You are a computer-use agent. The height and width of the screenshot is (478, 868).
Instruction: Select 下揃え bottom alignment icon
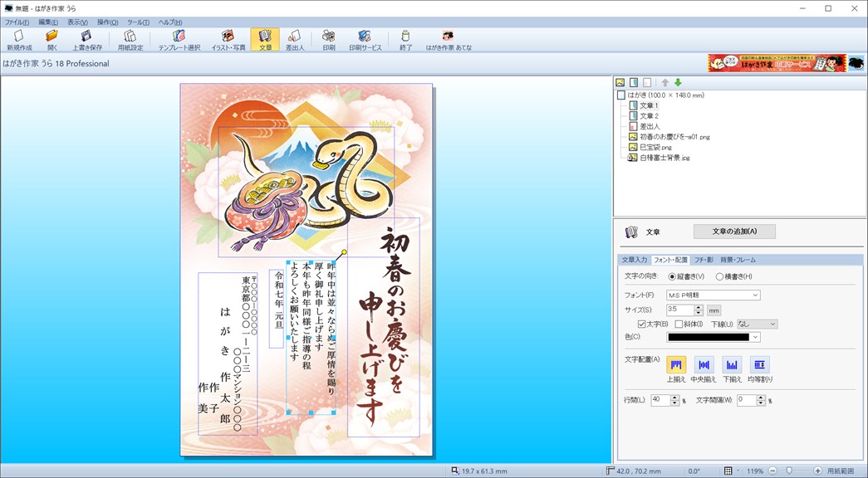731,364
